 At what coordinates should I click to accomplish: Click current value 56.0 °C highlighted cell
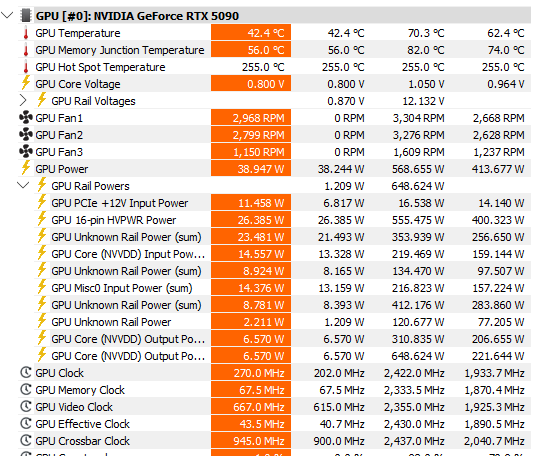tap(251, 50)
